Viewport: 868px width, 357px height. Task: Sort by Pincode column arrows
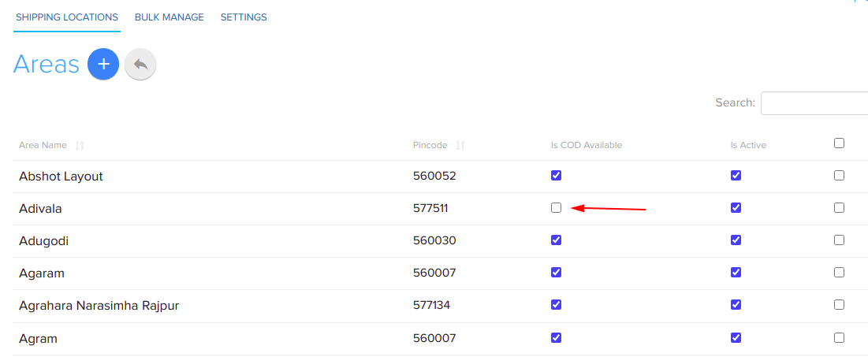(460, 146)
